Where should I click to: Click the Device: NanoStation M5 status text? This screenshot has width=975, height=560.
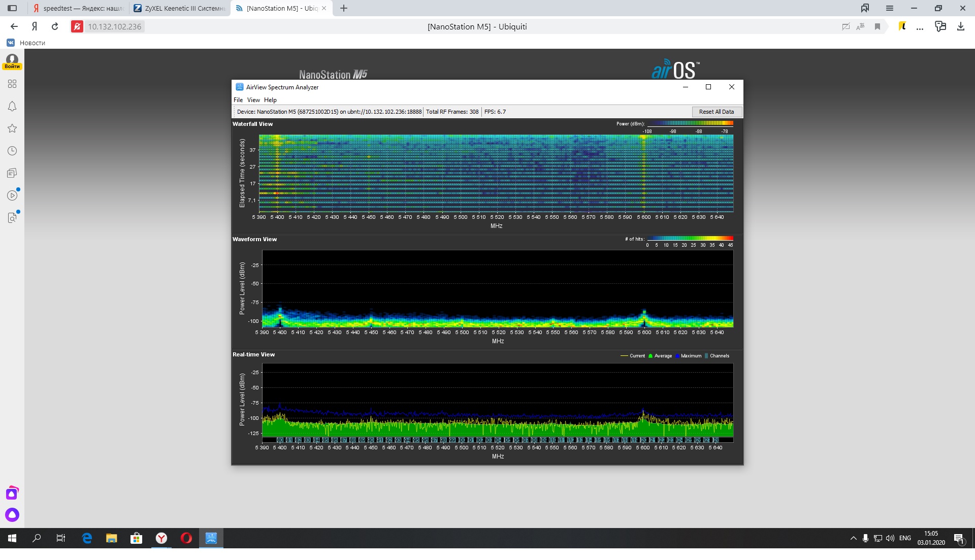click(x=329, y=112)
